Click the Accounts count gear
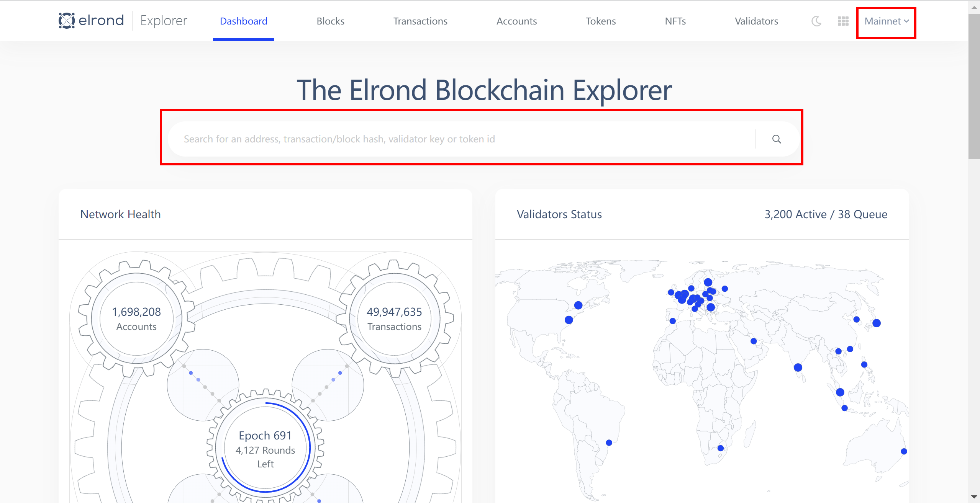The height and width of the screenshot is (503, 980). [136, 318]
